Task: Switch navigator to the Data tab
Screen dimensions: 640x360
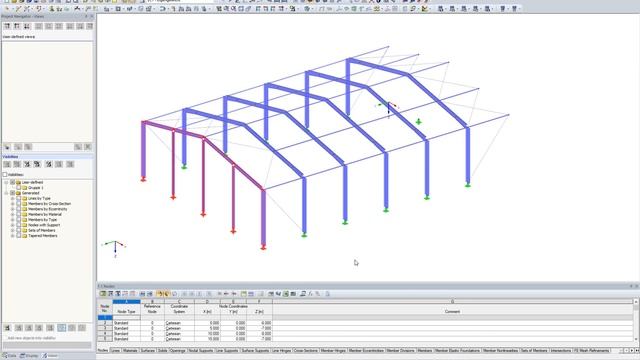Action: pos(10,356)
